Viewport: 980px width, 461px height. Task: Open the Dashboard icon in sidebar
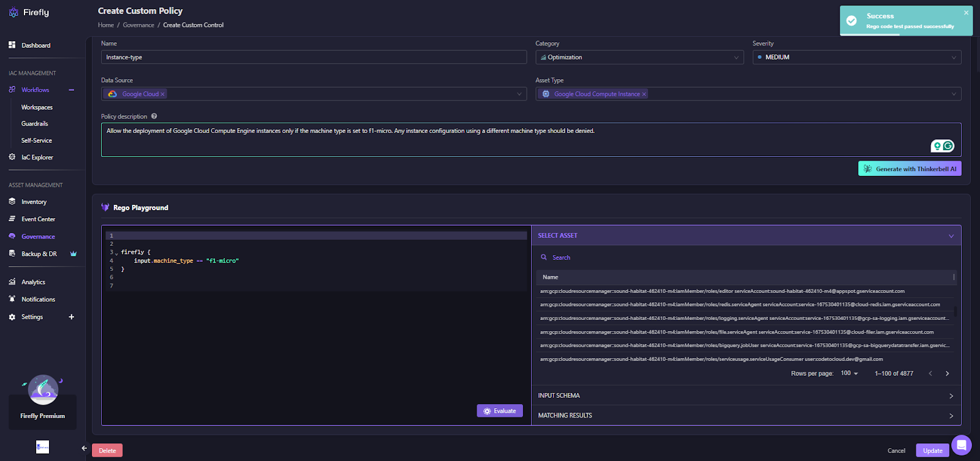click(x=12, y=45)
